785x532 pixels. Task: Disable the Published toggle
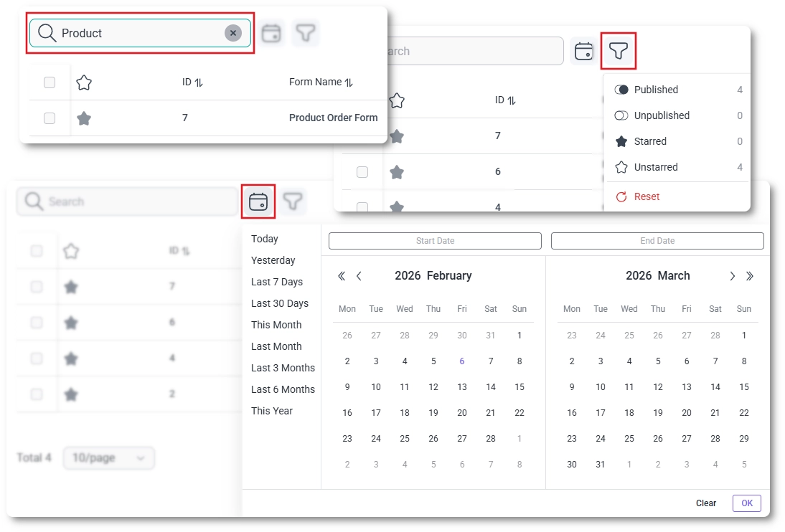click(x=623, y=89)
